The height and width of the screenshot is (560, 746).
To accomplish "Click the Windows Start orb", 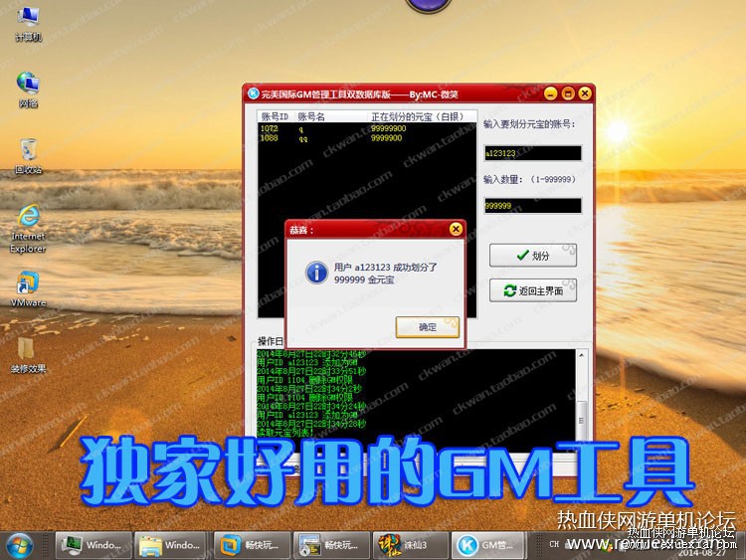I will [20, 545].
